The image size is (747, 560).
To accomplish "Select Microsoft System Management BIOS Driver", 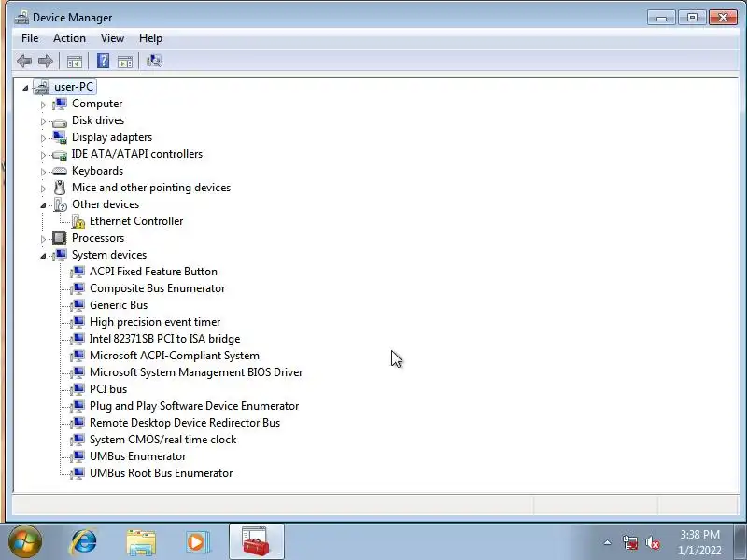I will pos(196,372).
